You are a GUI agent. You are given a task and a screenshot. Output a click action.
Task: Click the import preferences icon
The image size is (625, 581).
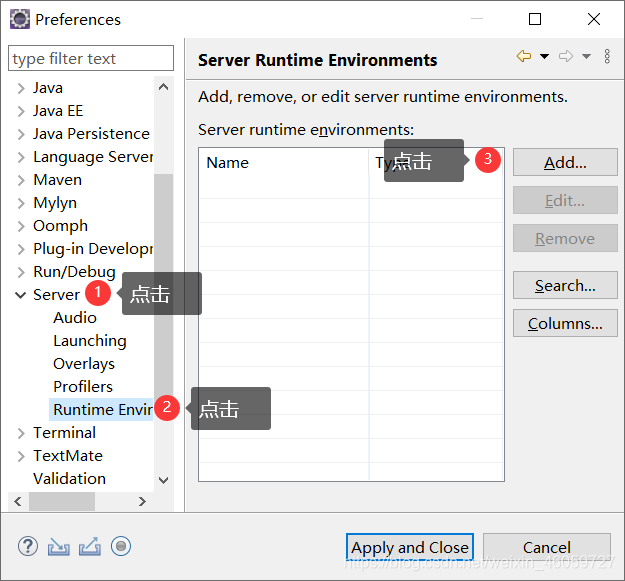point(59,546)
